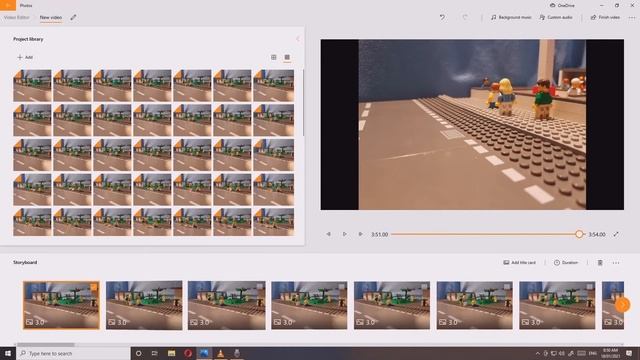Select the second storyboard clip
Image resolution: width=640 pixels, height=360 pixels.
(144, 305)
